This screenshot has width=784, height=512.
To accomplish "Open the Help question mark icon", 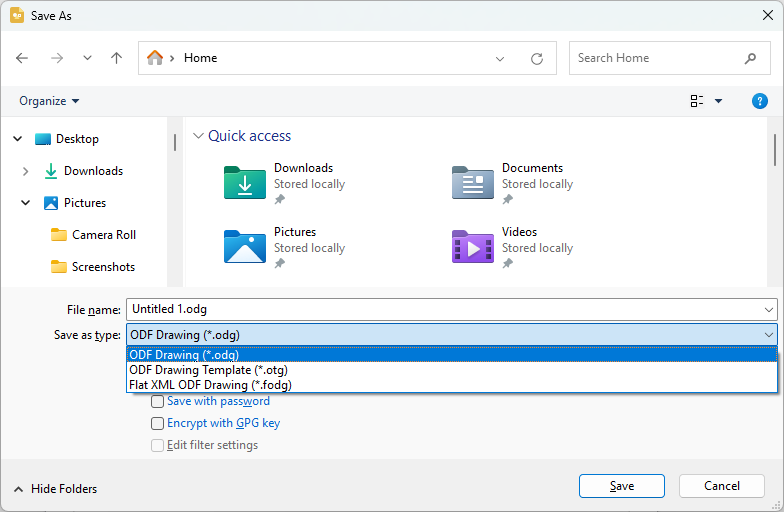I will (x=760, y=101).
